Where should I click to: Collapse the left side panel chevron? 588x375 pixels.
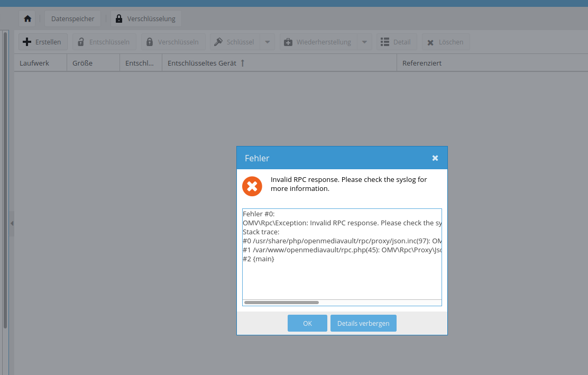[x=12, y=223]
